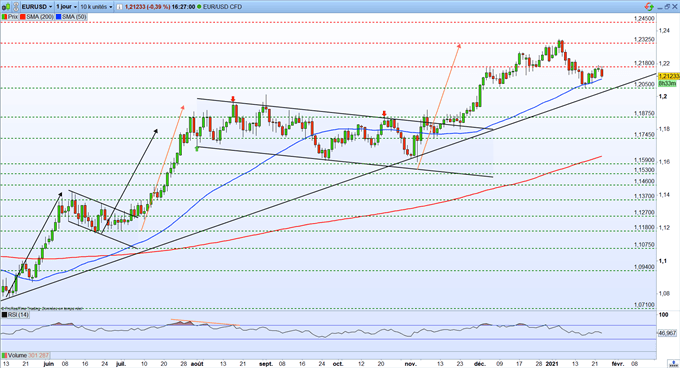The width and height of the screenshot is (680, 368).
Task: Open the '1 jour' timeframe dropdown
Action: 66,7
